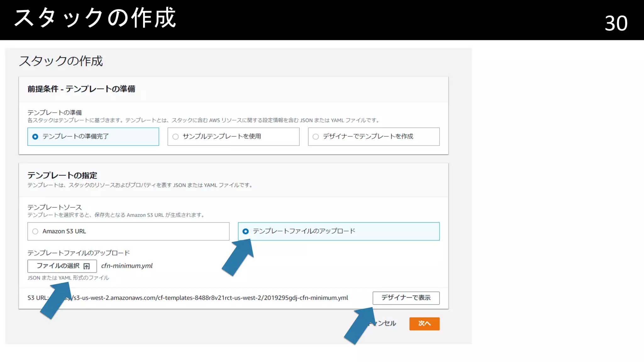Click the blue arrow pointing at the upload option
This screenshot has width=644, height=362.
[239, 257]
